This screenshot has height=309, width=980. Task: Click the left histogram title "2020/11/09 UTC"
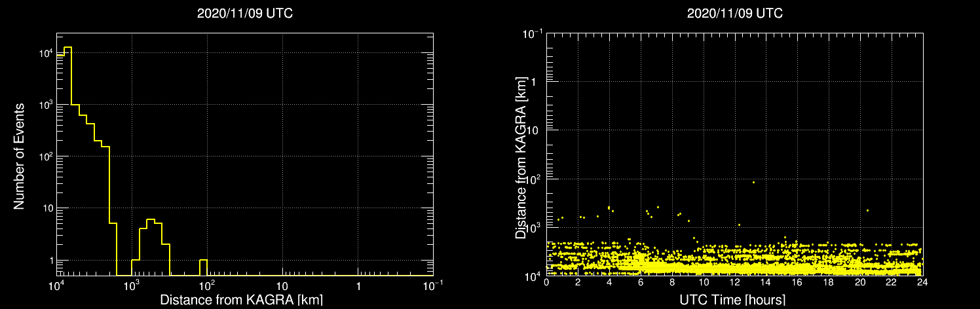click(244, 14)
